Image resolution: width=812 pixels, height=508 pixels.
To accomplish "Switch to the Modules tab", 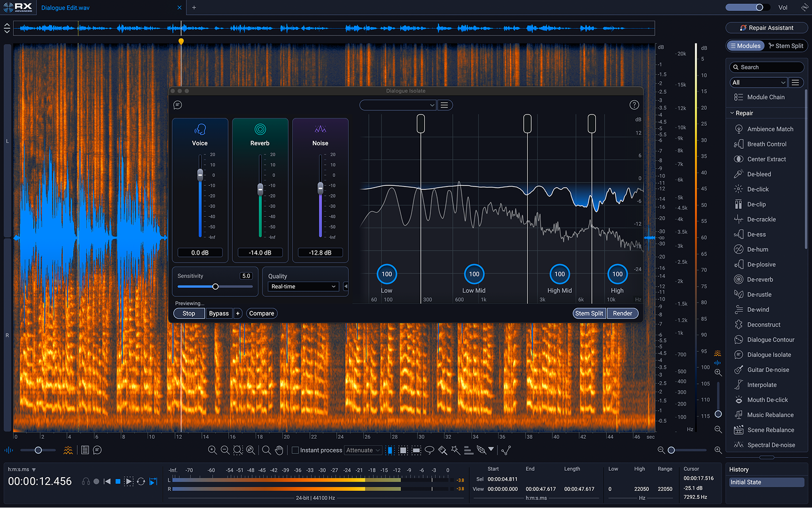I will pos(746,46).
